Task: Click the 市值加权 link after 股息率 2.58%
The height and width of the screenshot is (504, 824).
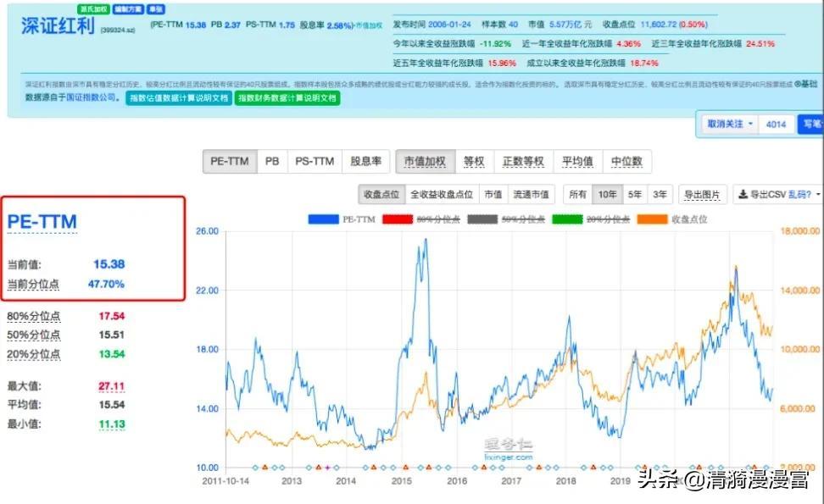Action: [x=370, y=25]
